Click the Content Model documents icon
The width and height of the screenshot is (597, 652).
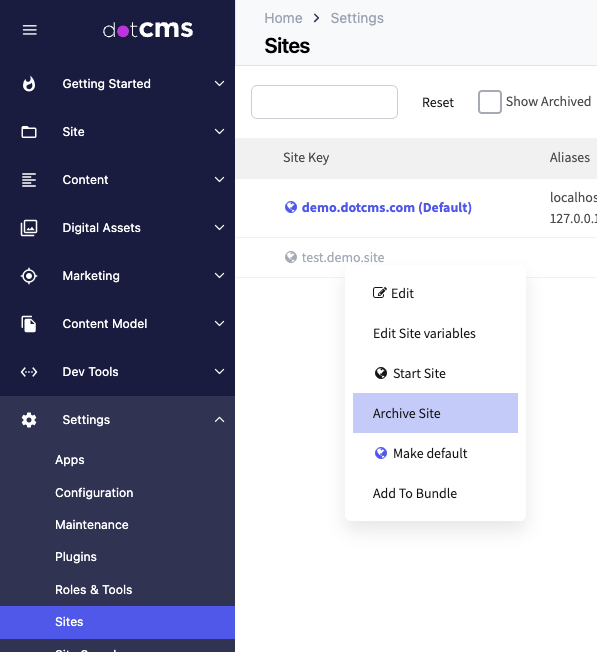pyautogui.click(x=29, y=324)
